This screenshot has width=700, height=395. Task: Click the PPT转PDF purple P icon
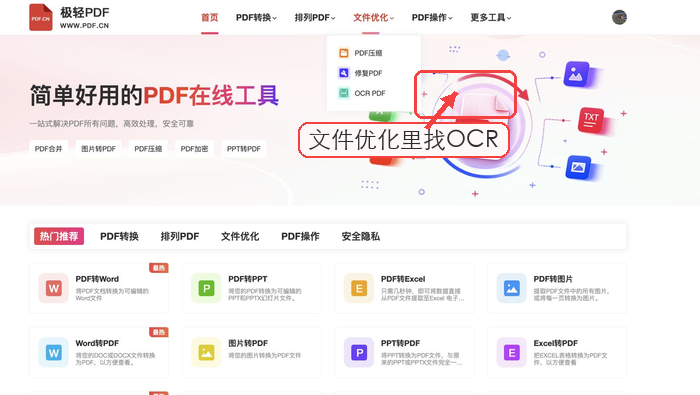359,353
